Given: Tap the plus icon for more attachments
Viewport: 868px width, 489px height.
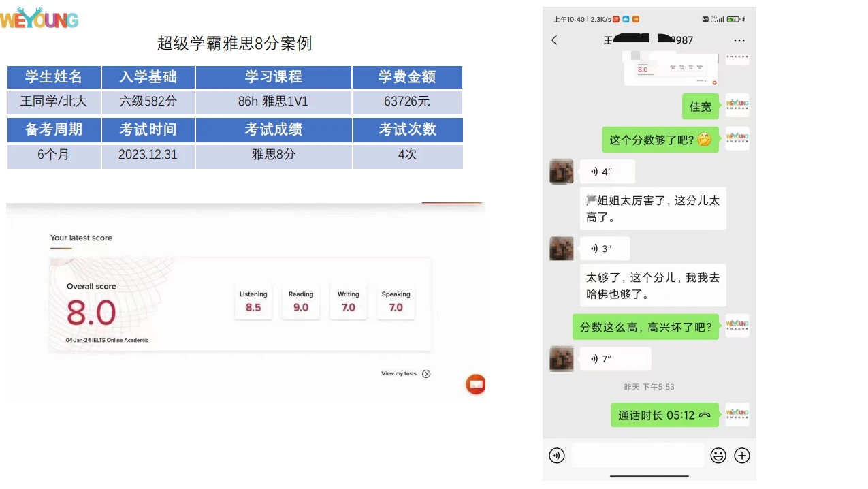Looking at the screenshot, I should click(742, 456).
